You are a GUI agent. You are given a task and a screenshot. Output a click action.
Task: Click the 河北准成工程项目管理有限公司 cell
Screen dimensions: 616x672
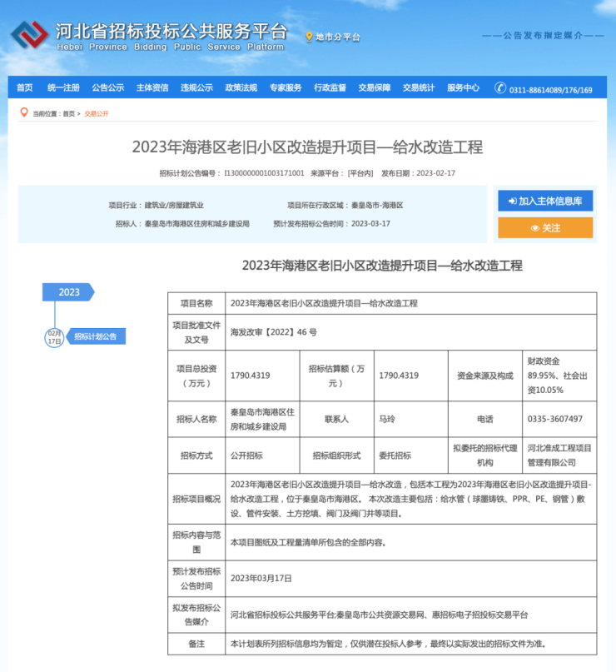coord(559,455)
